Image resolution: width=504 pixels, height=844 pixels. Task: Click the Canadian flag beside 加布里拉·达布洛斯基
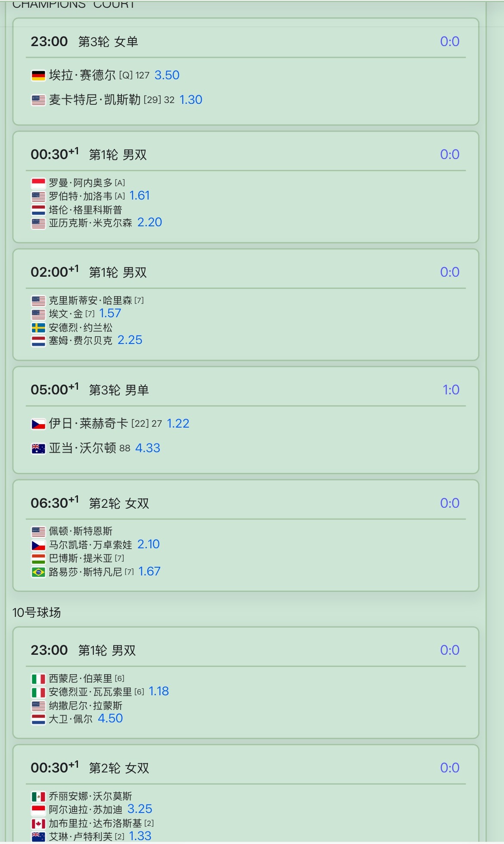38,823
